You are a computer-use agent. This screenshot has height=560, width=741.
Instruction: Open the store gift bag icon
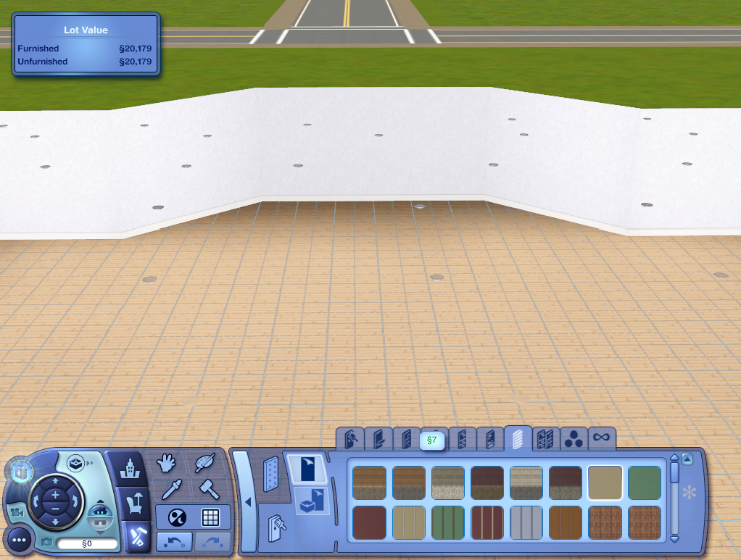pyautogui.click(x=21, y=472)
